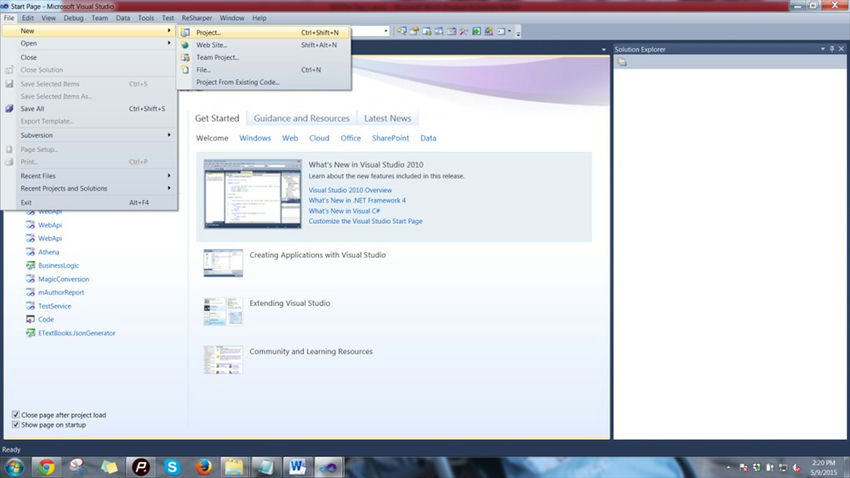Click the What's New in Visual Studio 2010 thumbnail

(x=253, y=193)
